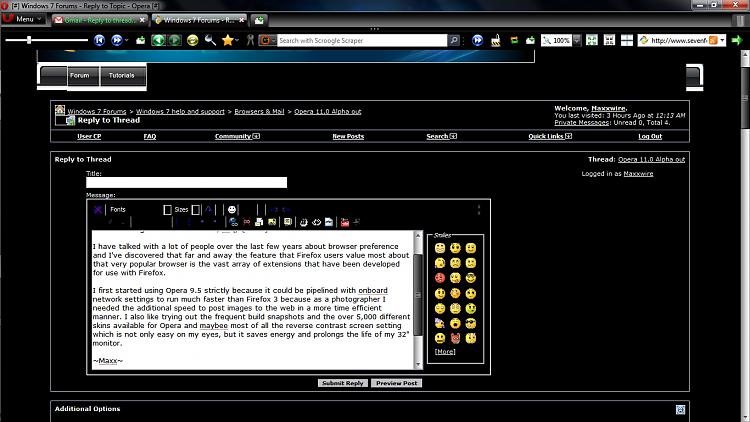
Task: Open the FAQ link
Action: 150,136
